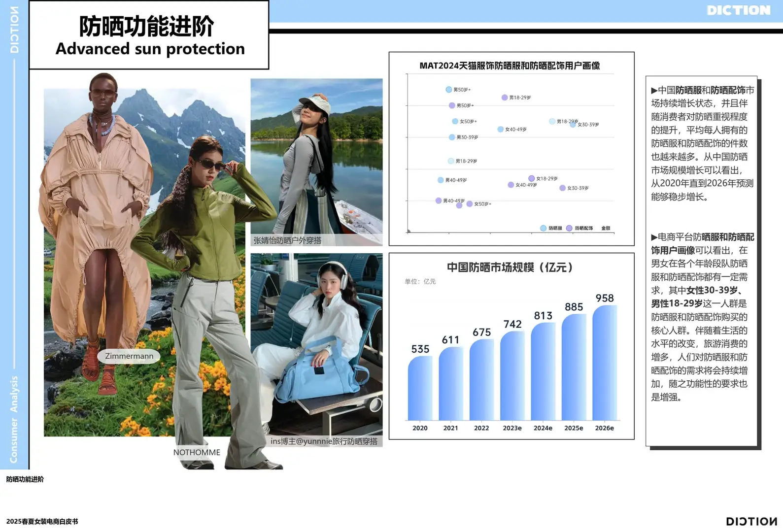Click the ins博主@yunnnie旅行防晒穿搭 caption
Viewport: 783px width, 532px height.
pos(324,441)
